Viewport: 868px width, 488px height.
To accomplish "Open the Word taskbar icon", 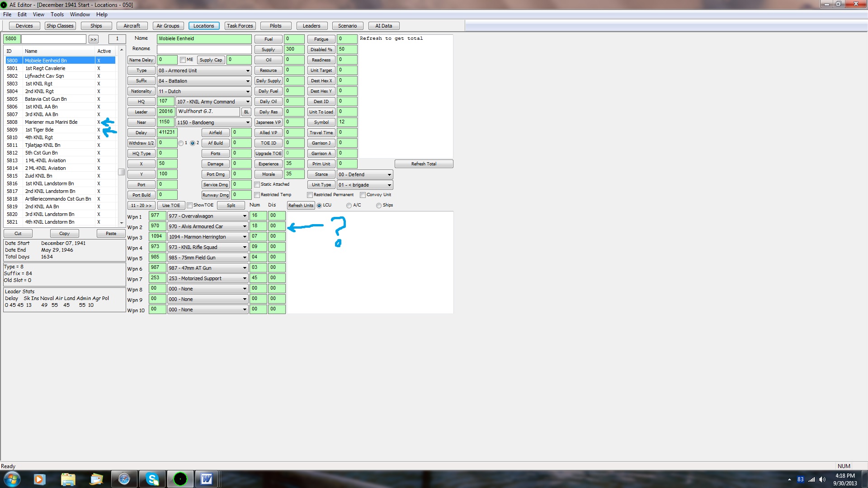I will (x=207, y=479).
